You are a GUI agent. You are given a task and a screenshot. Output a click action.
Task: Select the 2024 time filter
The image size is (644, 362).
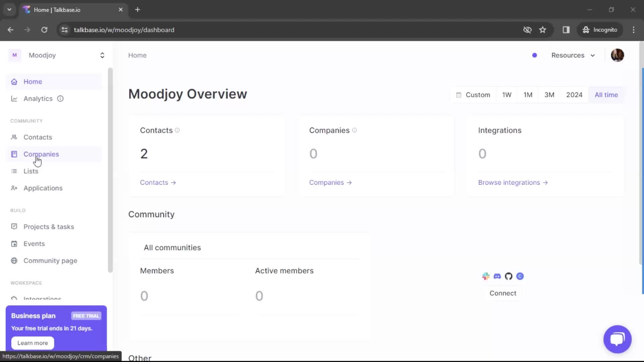pyautogui.click(x=574, y=95)
